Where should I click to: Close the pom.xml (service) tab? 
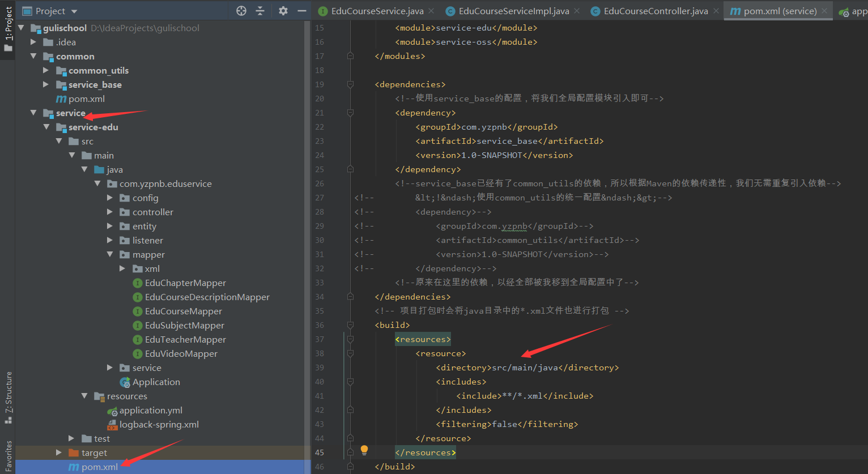point(824,11)
